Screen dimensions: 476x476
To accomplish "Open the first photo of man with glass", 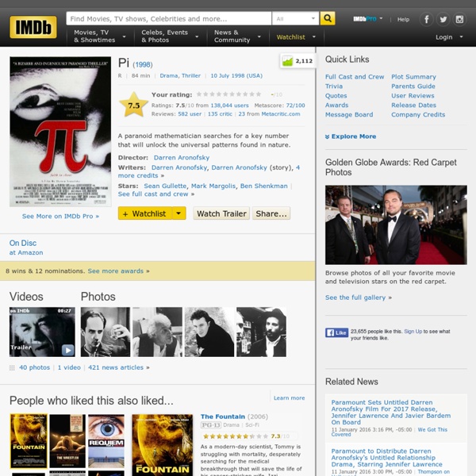I will pos(106,332).
